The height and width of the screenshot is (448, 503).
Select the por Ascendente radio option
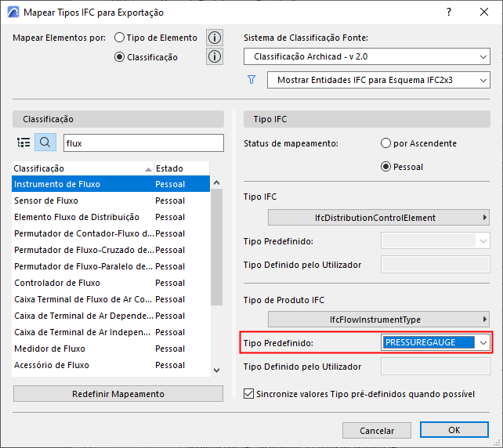coord(385,143)
